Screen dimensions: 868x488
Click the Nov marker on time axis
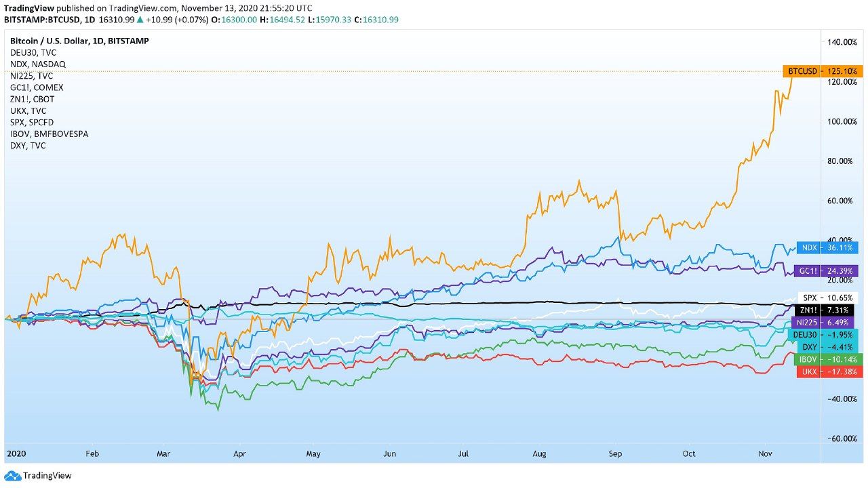coord(765,453)
